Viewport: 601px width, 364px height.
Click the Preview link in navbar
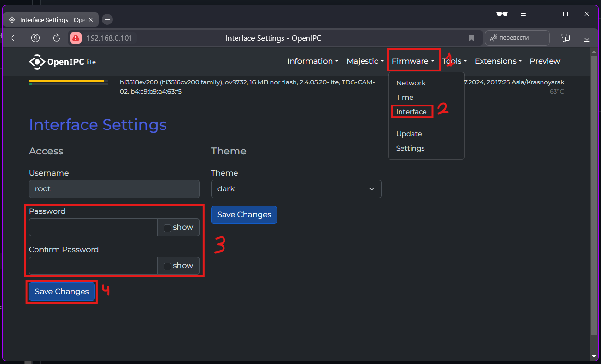pos(545,61)
